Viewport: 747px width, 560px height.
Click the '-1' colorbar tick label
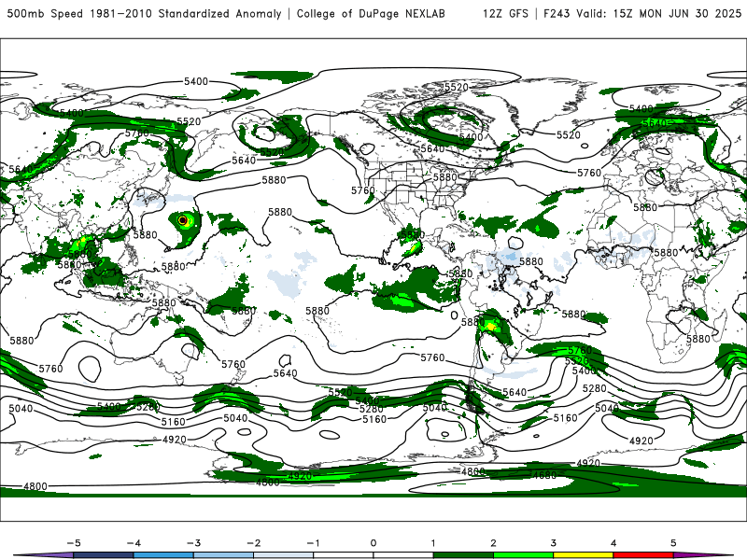[x=313, y=543]
